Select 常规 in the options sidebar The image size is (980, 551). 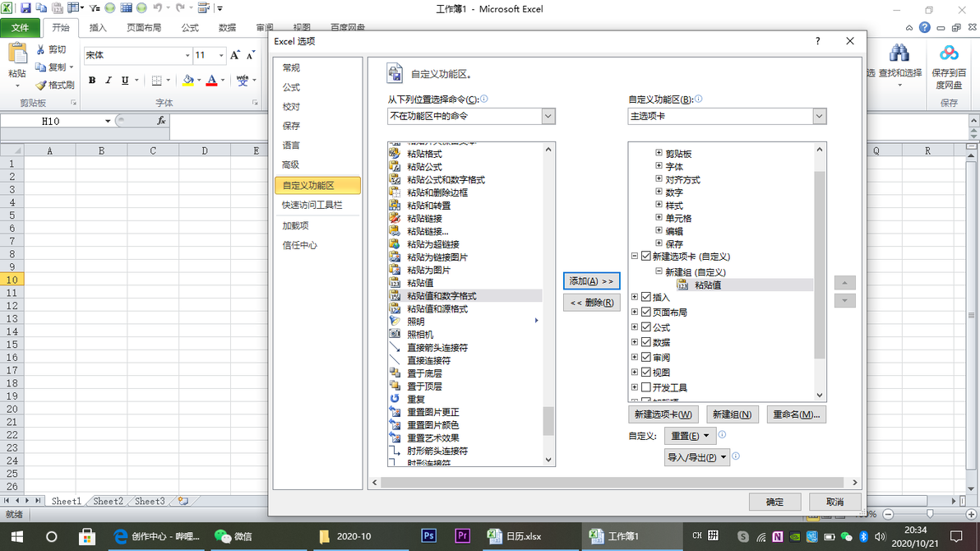(291, 67)
